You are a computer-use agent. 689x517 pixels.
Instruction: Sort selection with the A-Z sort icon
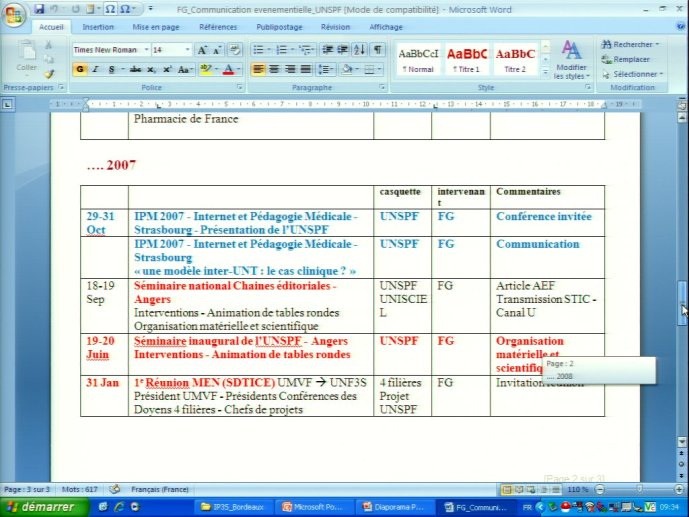pos(359,50)
